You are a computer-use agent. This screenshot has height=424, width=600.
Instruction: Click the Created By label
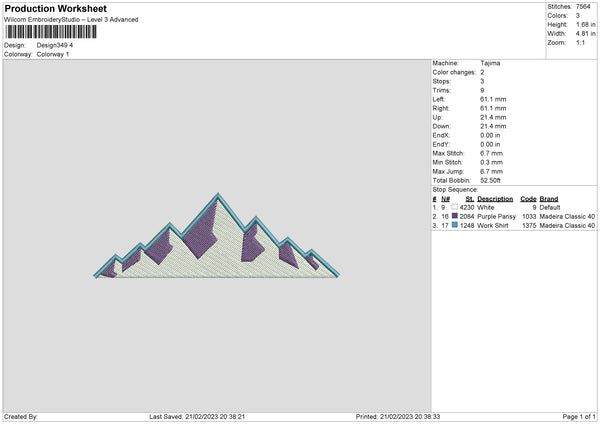(21, 417)
